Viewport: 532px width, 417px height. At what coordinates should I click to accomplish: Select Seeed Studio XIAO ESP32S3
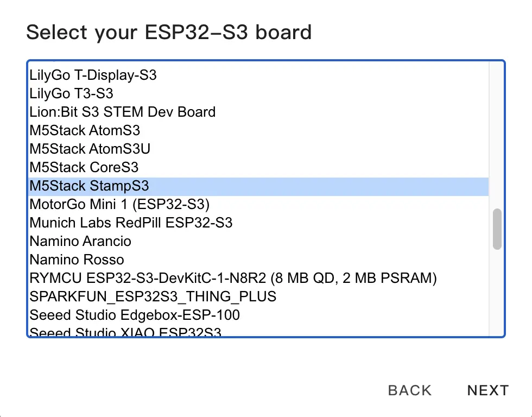click(125, 332)
